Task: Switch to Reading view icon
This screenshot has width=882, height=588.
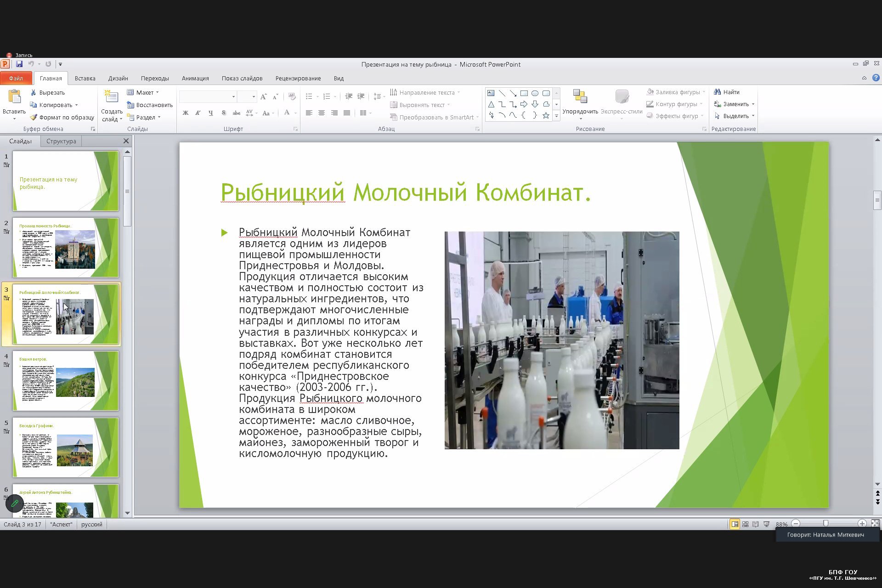Action: click(756, 524)
